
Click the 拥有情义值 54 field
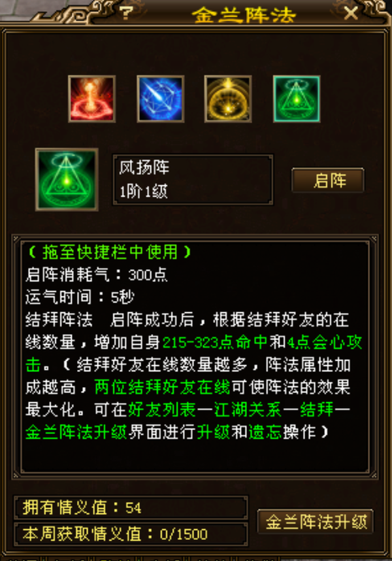click(x=131, y=507)
